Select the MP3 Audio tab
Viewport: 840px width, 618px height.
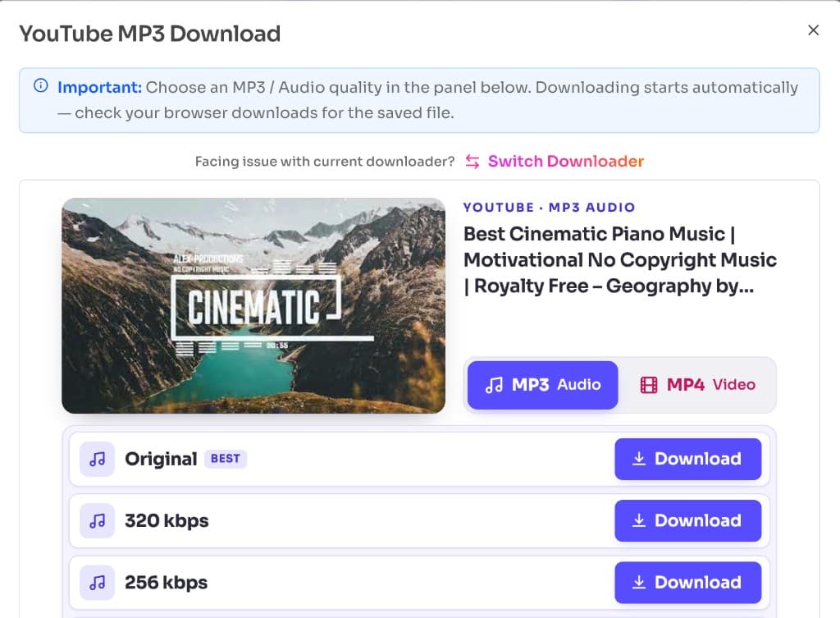543,385
